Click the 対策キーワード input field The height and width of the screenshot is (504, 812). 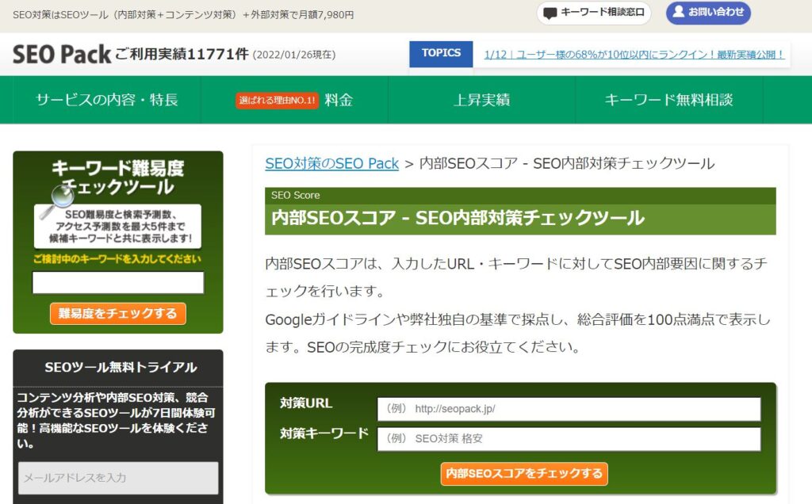569,439
